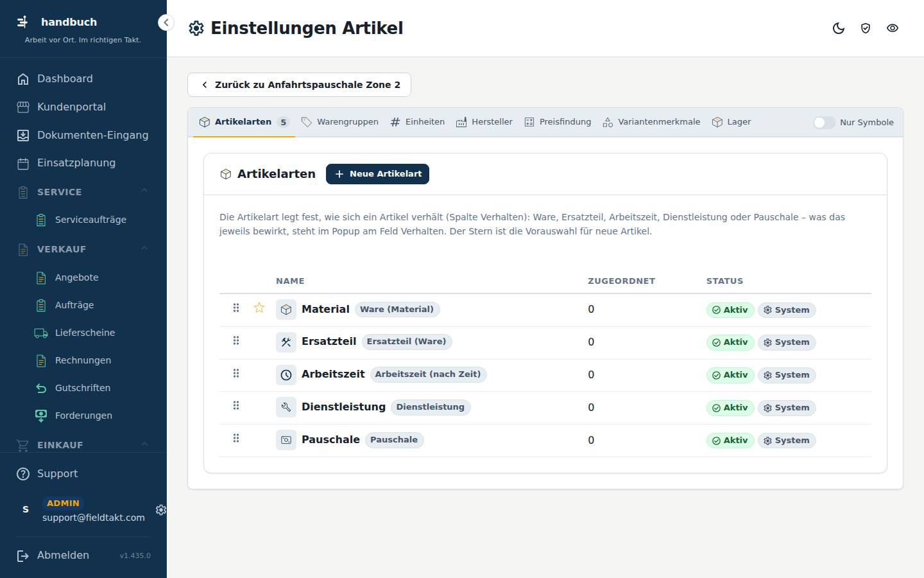Go to Einsatzplanung

(x=83, y=163)
